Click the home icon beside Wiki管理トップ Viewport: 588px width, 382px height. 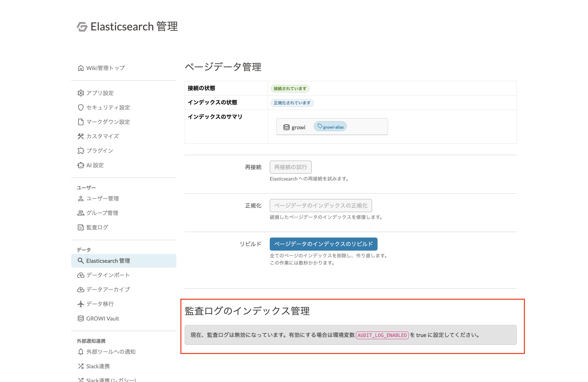[x=80, y=68]
